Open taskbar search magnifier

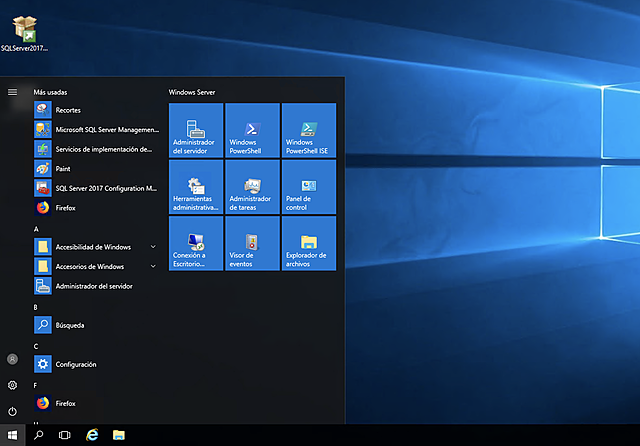coord(39,435)
